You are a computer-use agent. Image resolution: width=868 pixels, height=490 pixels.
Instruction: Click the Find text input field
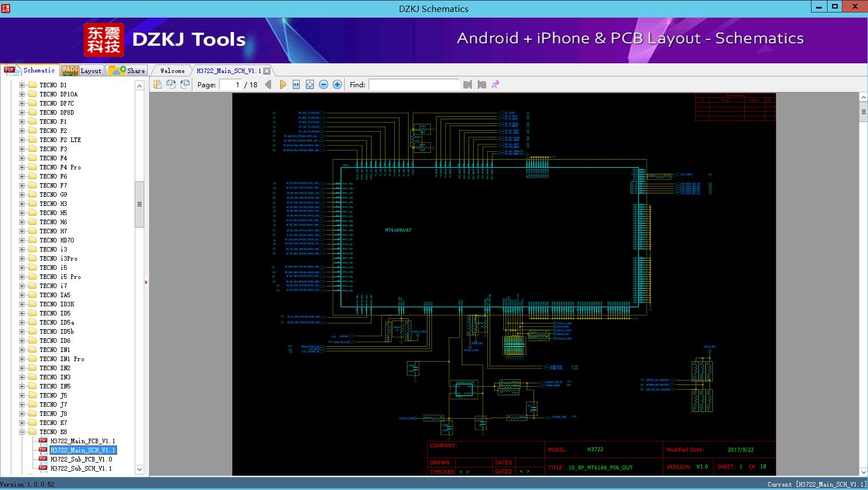414,84
